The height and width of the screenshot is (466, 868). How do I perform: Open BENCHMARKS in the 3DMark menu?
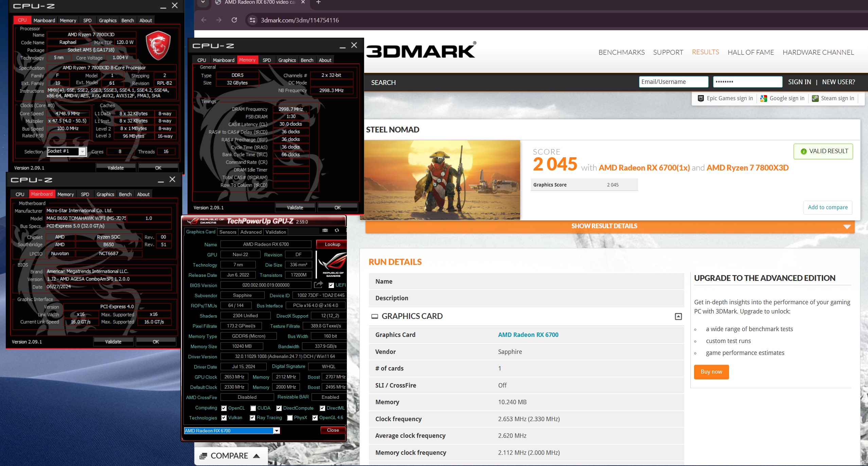621,52
